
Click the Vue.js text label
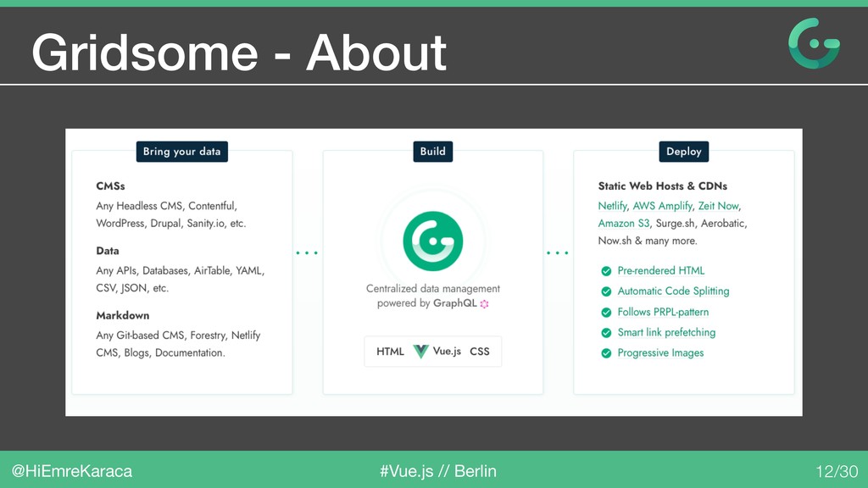click(447, 352)
